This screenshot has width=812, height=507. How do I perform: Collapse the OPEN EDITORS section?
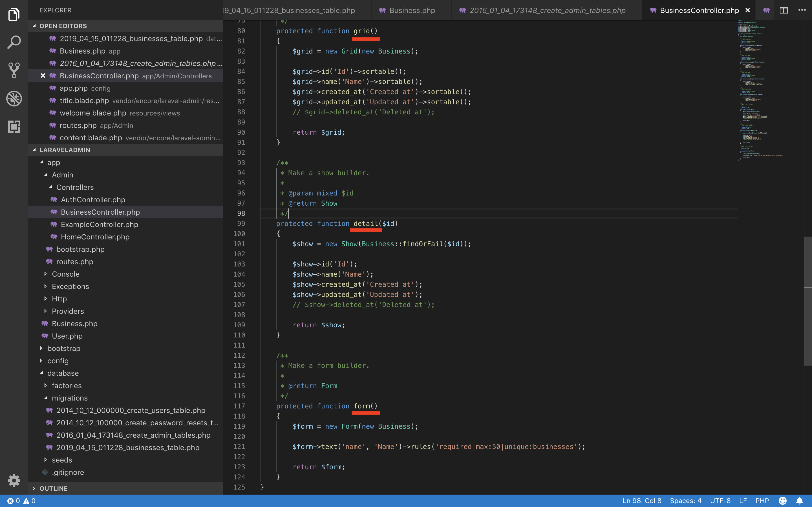tap(63, 26)
